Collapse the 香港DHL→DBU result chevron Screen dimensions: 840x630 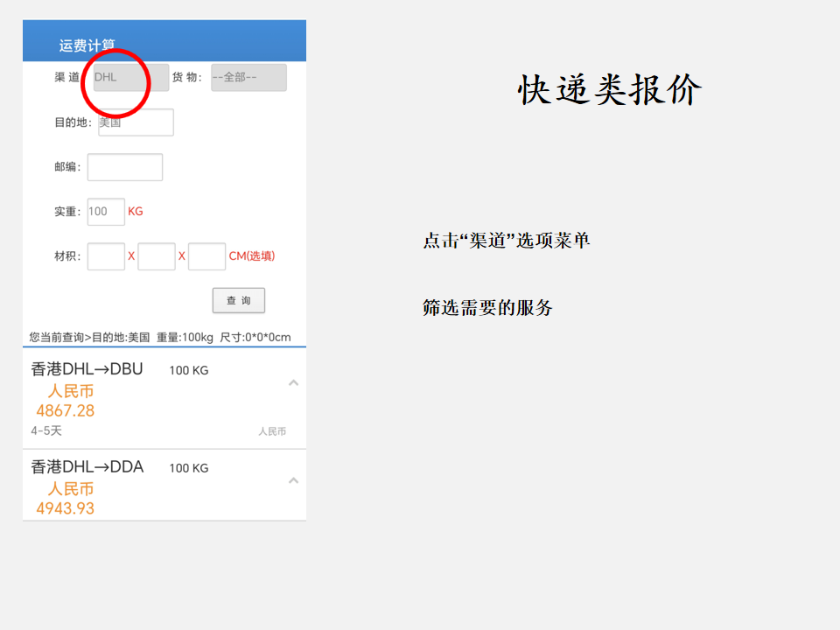(294, 382)
